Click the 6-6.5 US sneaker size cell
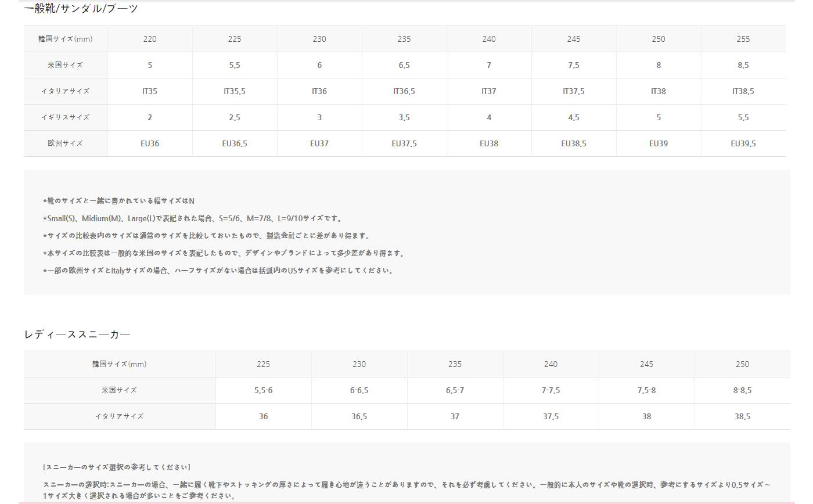This screenshot has width=813, height=504. point(359,390)
